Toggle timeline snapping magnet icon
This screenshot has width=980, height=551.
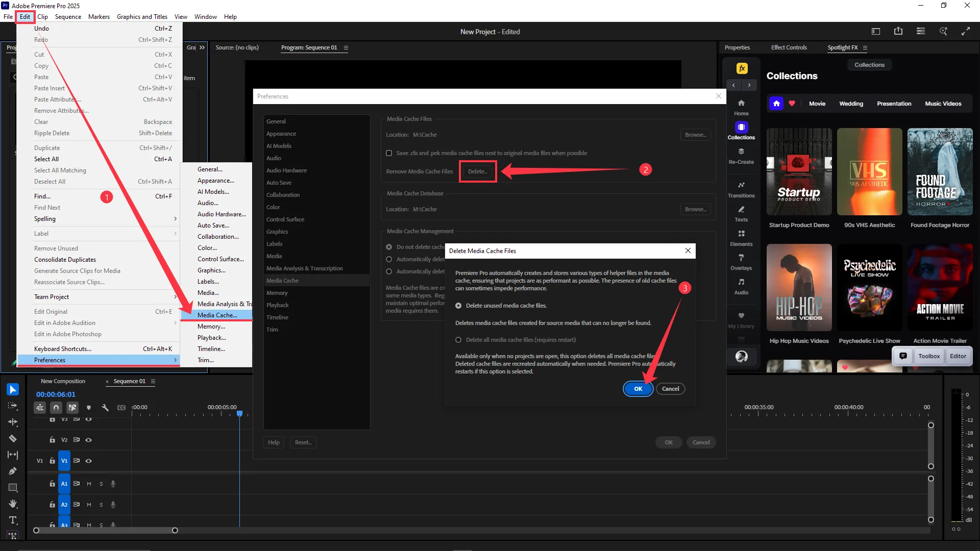[x=56, y=408]
